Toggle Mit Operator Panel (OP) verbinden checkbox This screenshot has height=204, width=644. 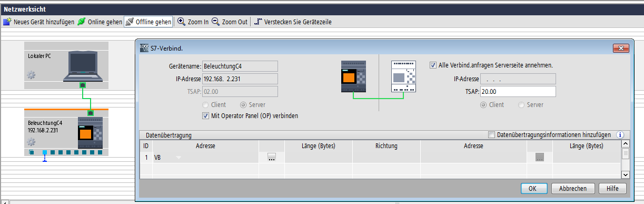206,115
